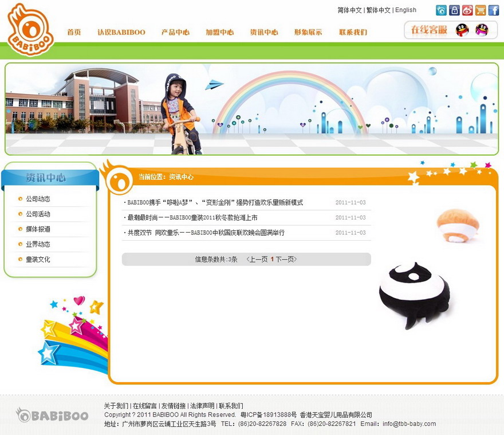Viewport: 504px width, 435px height.
Task: Open the 首页 menu item
Action: click(74, 32)
